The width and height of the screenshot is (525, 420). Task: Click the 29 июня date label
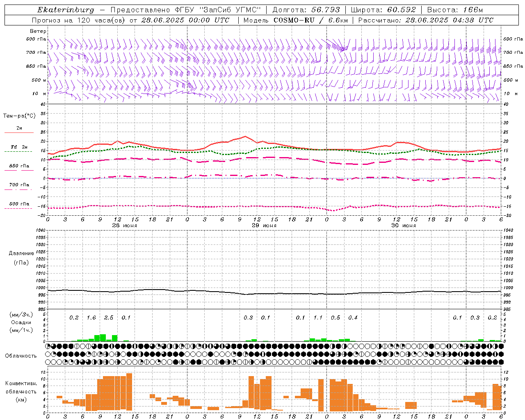point(264,226)
